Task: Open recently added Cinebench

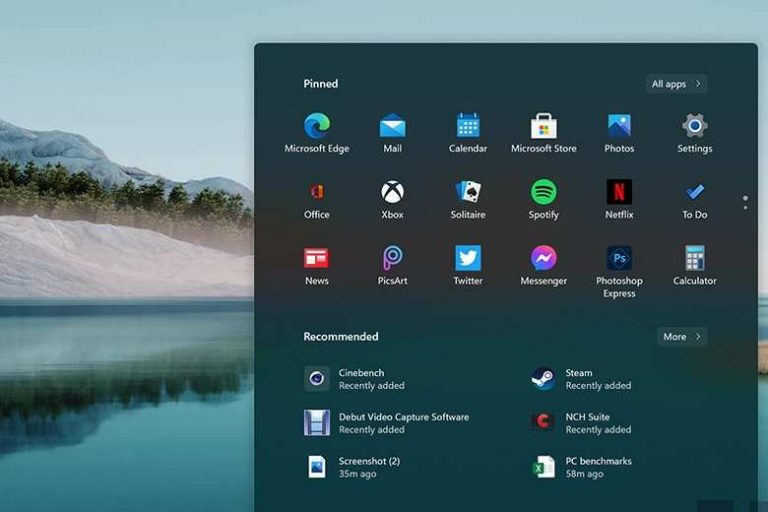Action: click(x=354, y=379)
